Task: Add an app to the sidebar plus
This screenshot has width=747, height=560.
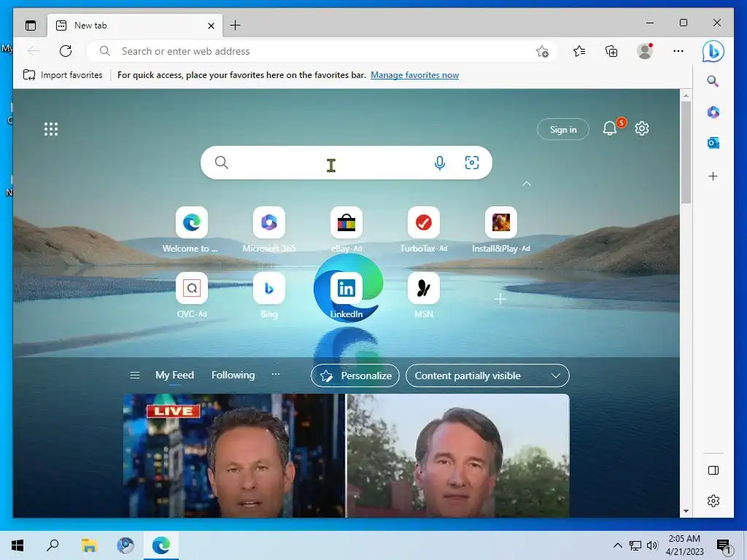Action: click(x=713, y=176)
